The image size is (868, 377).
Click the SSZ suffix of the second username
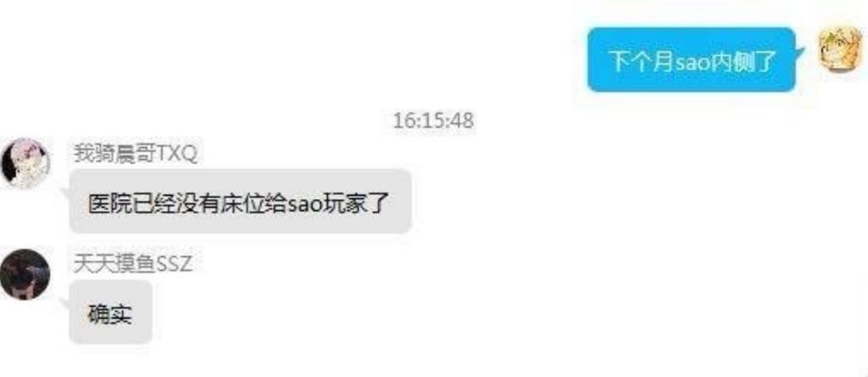(x=175, y=264)
